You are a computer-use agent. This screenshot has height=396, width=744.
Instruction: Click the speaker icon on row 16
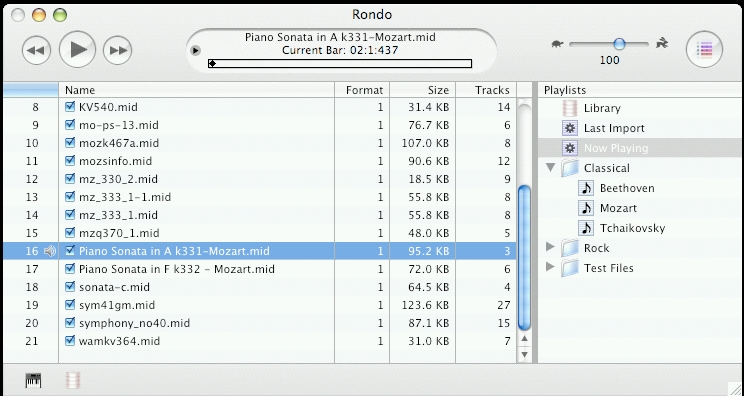[50, 251]
